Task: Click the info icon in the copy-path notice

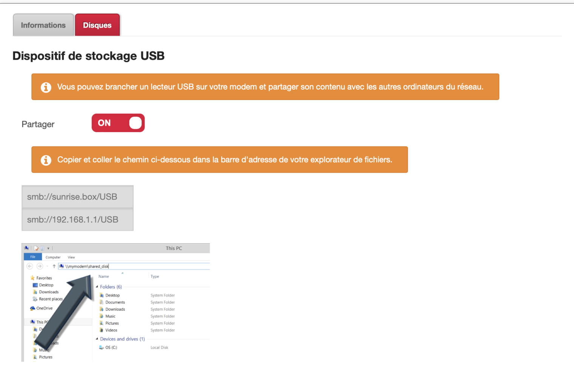Action: (x=46, y=160)
